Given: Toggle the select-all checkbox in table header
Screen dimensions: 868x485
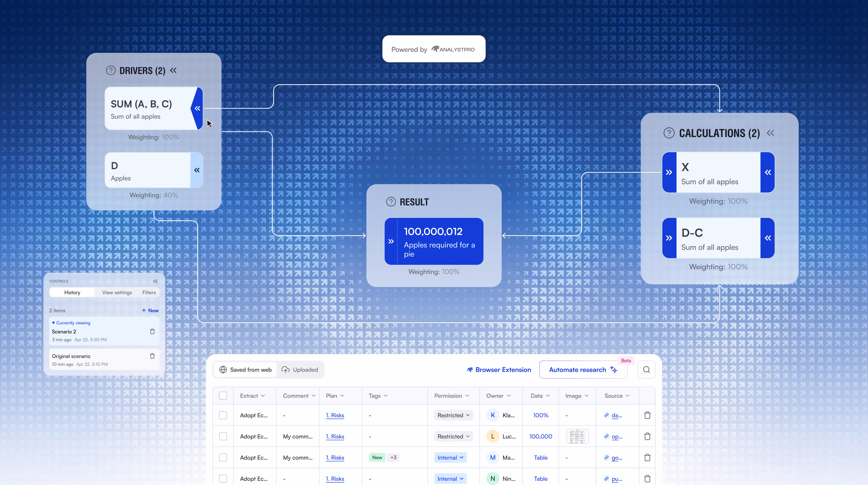Looking at the screenshot, I should click(x=223, y=396).
